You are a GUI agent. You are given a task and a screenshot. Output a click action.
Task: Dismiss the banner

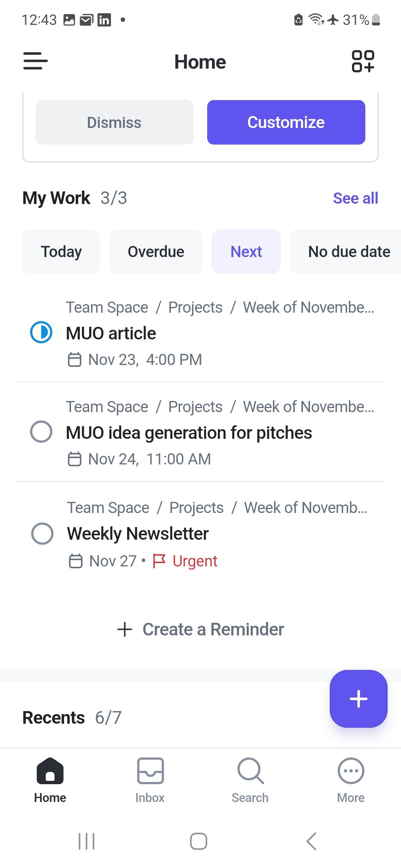(114, 122)
